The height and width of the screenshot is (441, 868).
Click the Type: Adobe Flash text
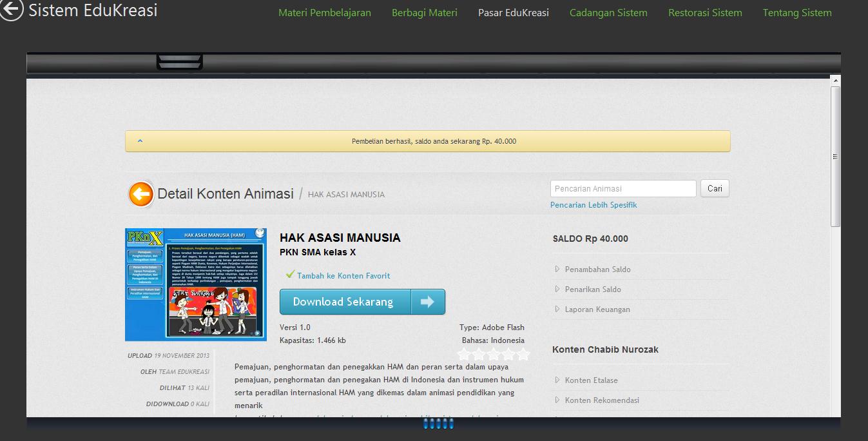[492, 328]
